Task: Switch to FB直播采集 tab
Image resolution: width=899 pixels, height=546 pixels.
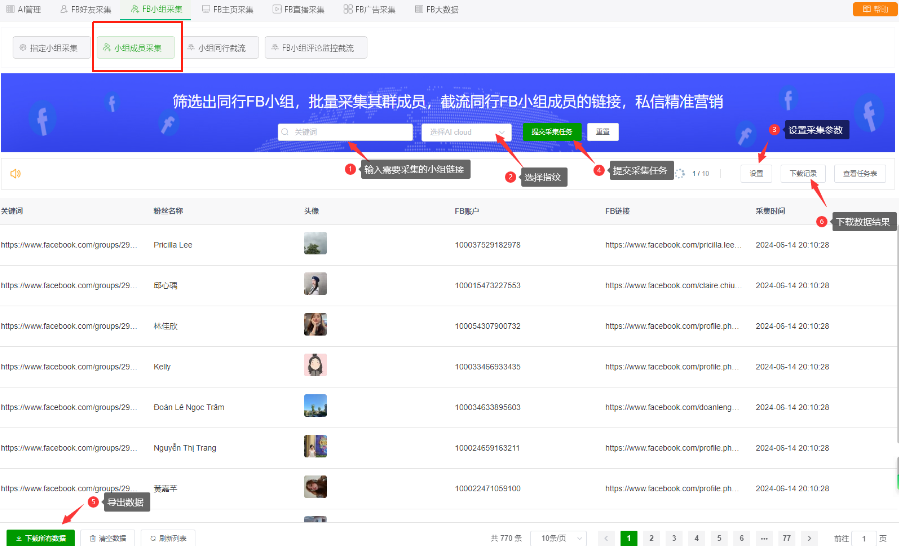Action: [298, 9]
